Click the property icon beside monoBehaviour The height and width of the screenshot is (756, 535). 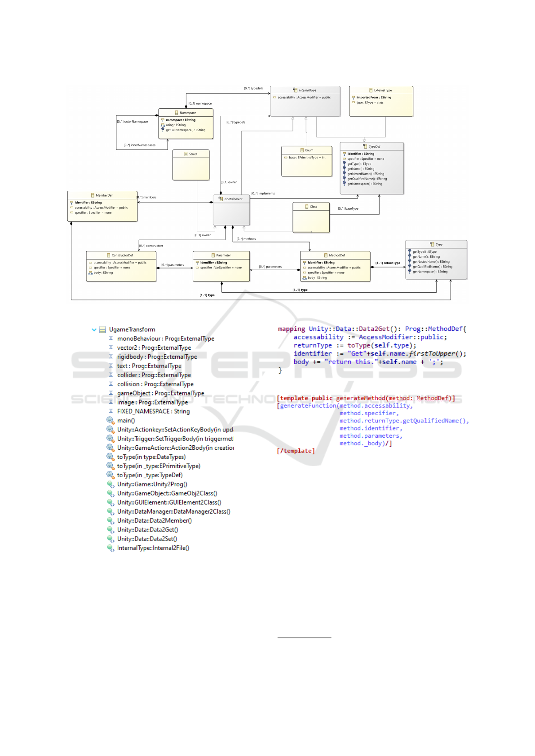click(x=111, y=338)
